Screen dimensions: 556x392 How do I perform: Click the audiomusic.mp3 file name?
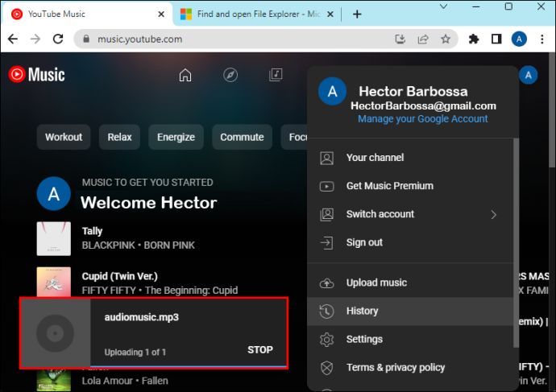coord(142,317)
